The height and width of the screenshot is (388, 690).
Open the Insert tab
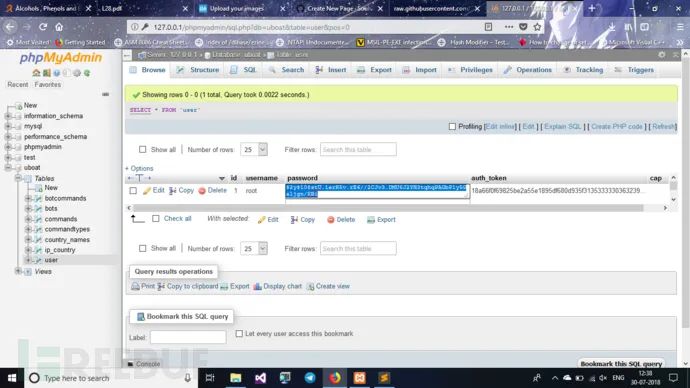pyautogui.click(x=331, y=70)
